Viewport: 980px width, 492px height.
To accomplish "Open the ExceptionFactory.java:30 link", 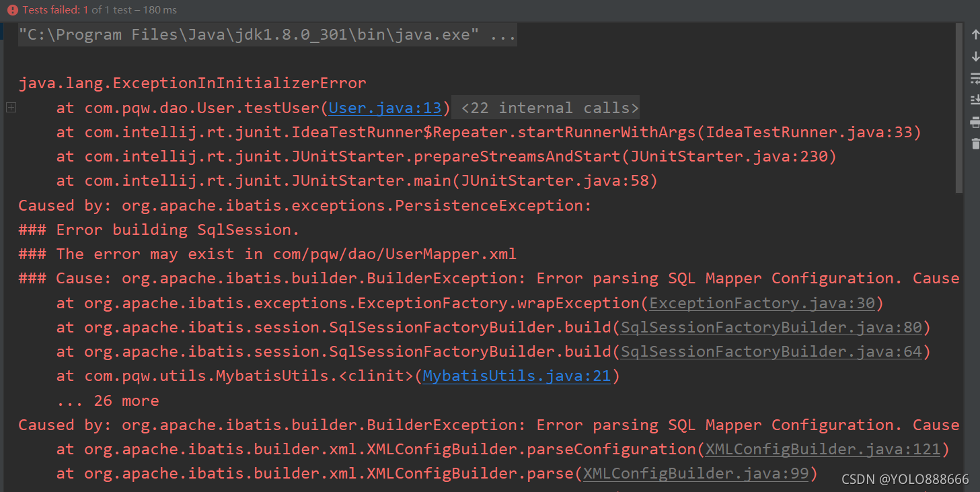I will pos(762,303).
